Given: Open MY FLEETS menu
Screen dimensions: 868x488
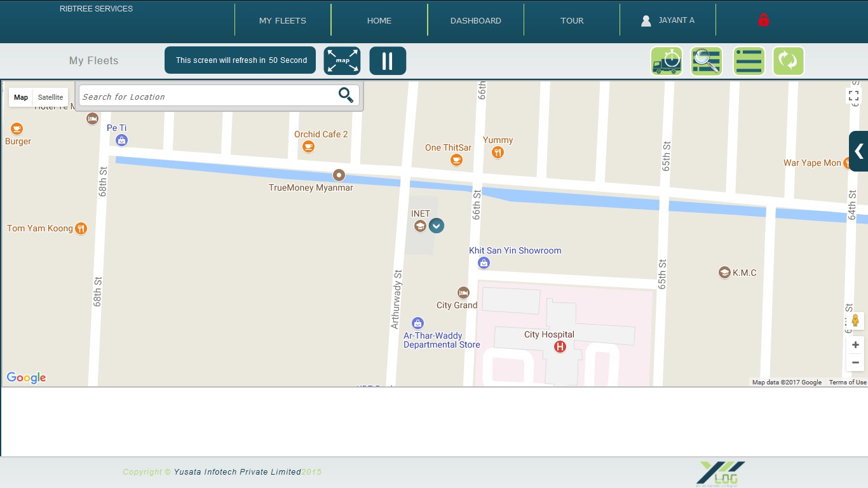Looking at the screenshot, I should (x=283, y=20).
